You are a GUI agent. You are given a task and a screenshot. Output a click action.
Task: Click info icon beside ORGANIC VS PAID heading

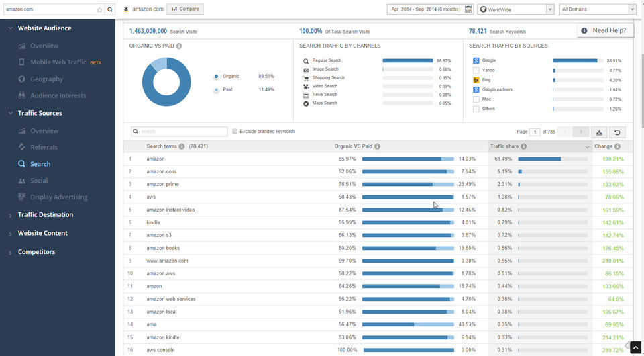coord(179,46)
